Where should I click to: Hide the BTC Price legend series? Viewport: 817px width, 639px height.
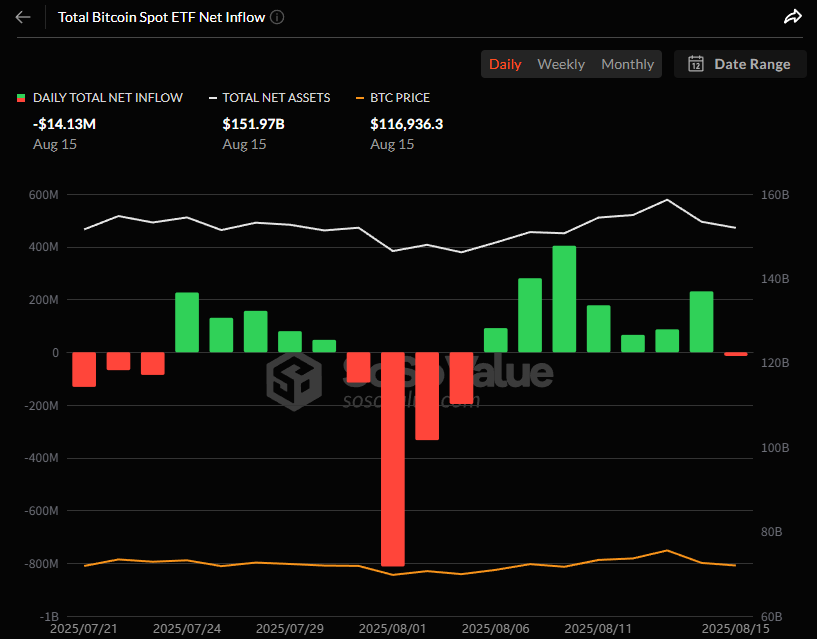tap(400, 98)
